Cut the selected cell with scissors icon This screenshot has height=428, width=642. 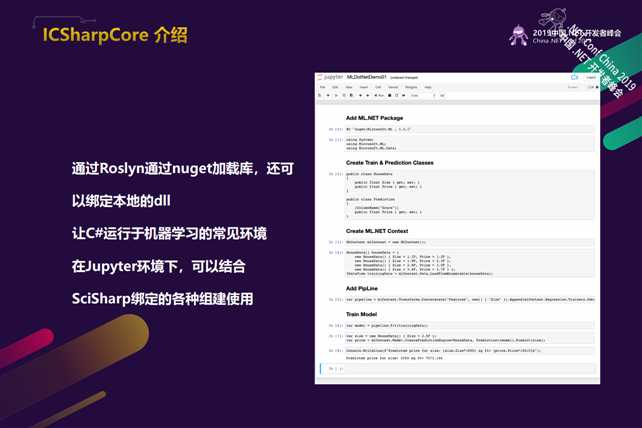pyautogui.click(x=336, y=95)
